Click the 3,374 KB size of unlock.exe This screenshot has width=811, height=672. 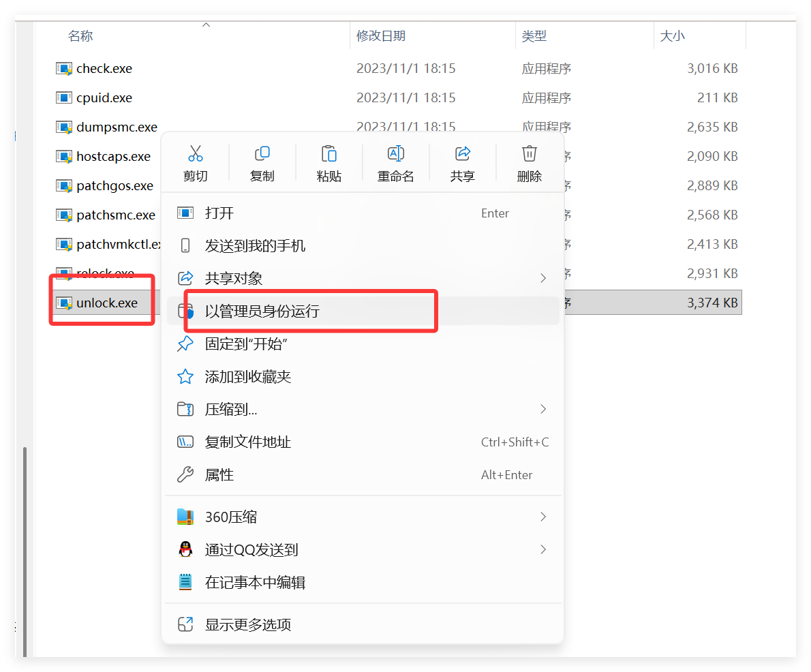(712, 303)
